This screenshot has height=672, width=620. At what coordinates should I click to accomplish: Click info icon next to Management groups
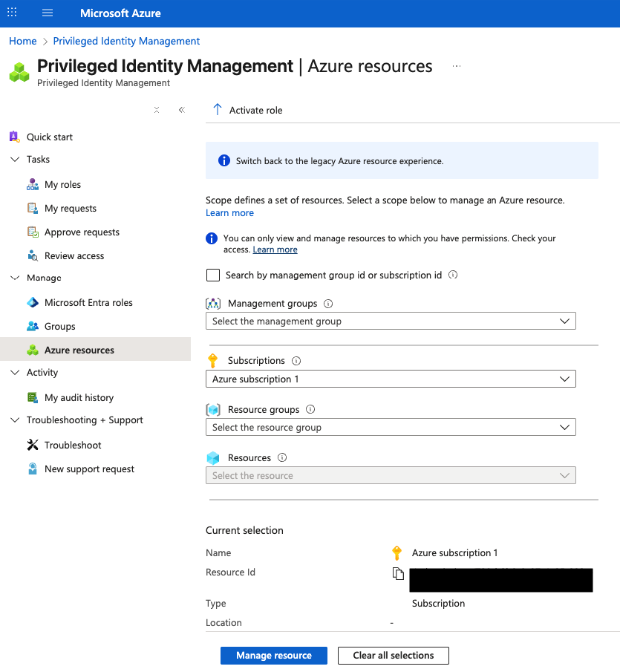click(x=328, y=304)
